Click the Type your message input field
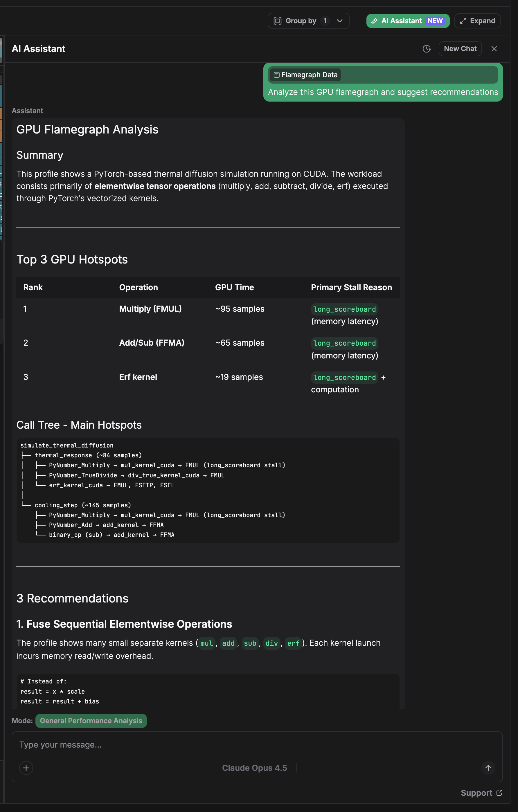518x812 pixels. [x=135, y=745]
